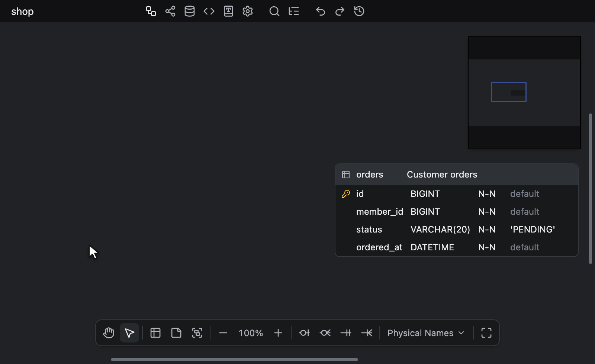Click the 'PENDING' default value
This screenshot has height=364, width=595.
click(x=533, y=230)
